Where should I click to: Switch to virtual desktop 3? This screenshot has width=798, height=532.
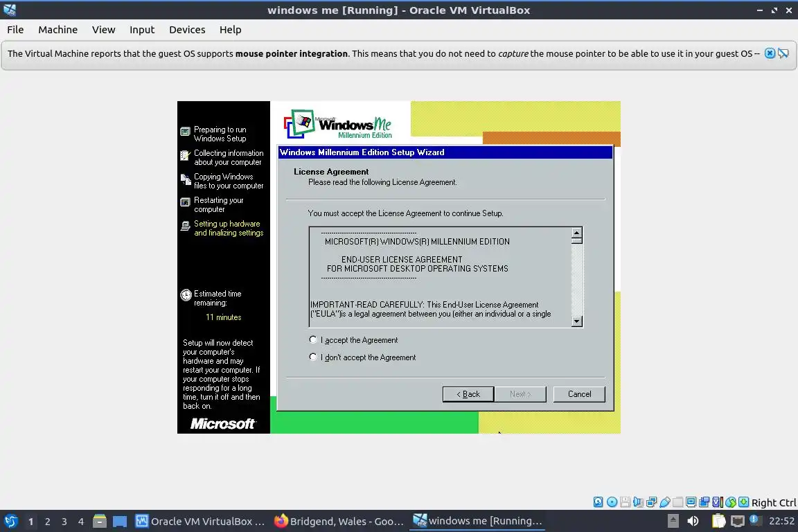click(x=64, y=522)
